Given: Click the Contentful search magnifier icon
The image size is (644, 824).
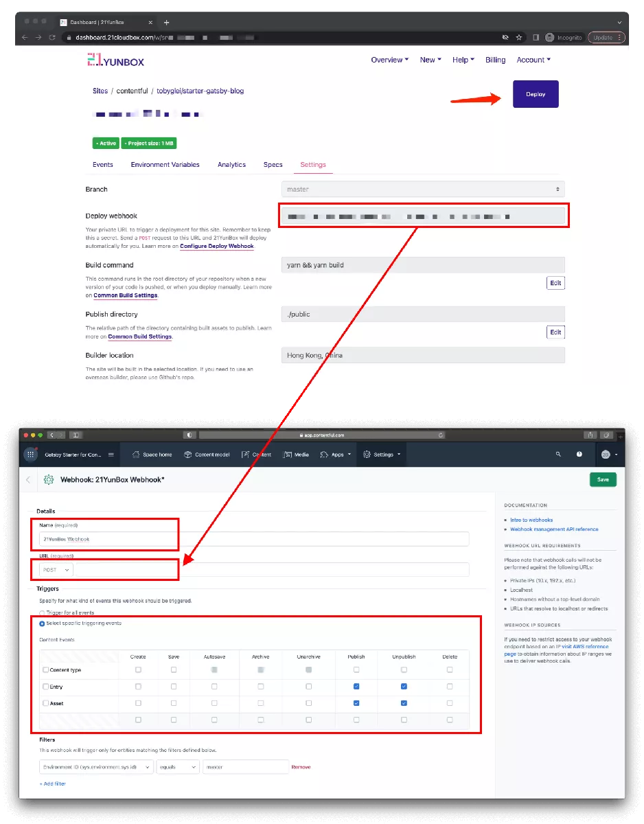Looking at the screenshot, I should [558, 455].
